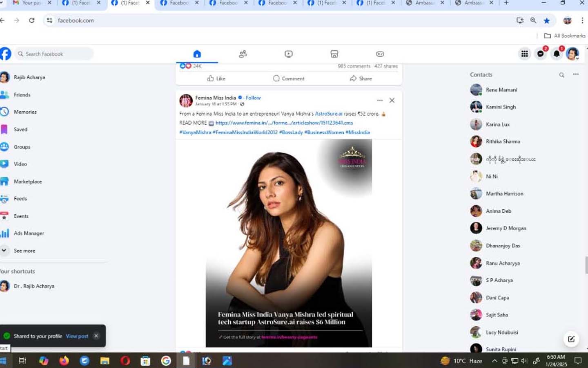Open Rajib Acharya profile in sidebar
The width and height of the screenshot is (588, 368).
(29, 77)
